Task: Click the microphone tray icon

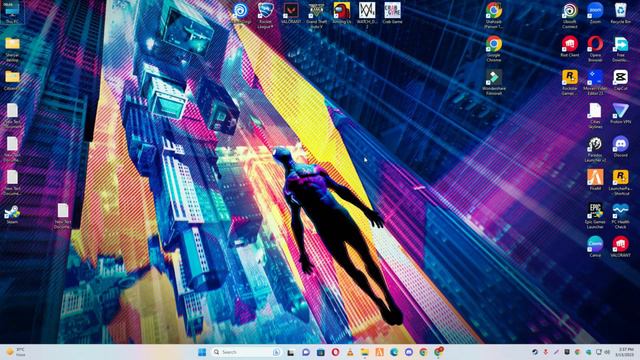Action: (545, 352)
